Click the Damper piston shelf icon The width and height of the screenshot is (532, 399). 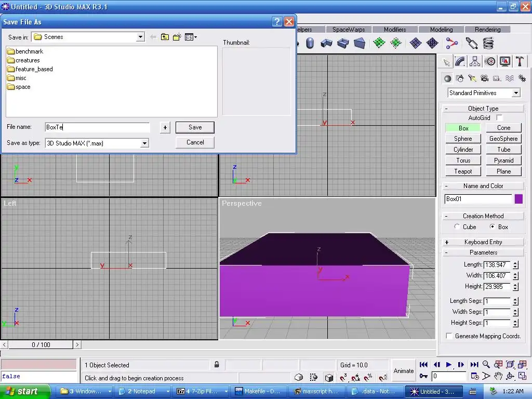(x=472, y=43)
